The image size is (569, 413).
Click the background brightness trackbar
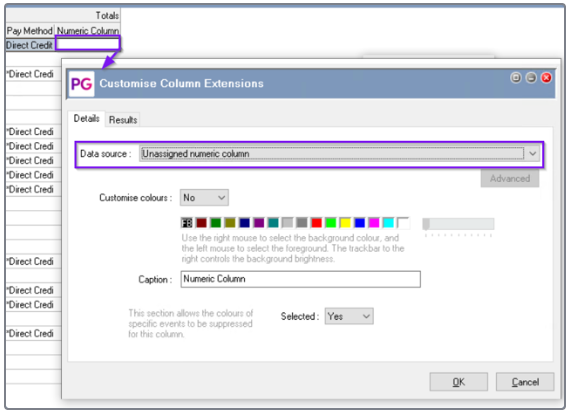tap(458, 224)
